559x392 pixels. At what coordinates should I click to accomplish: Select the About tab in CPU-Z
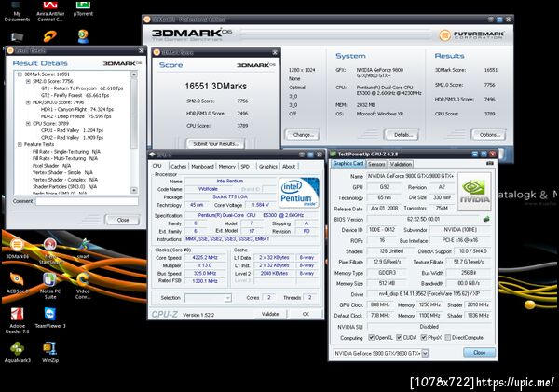tap(289, 167)
